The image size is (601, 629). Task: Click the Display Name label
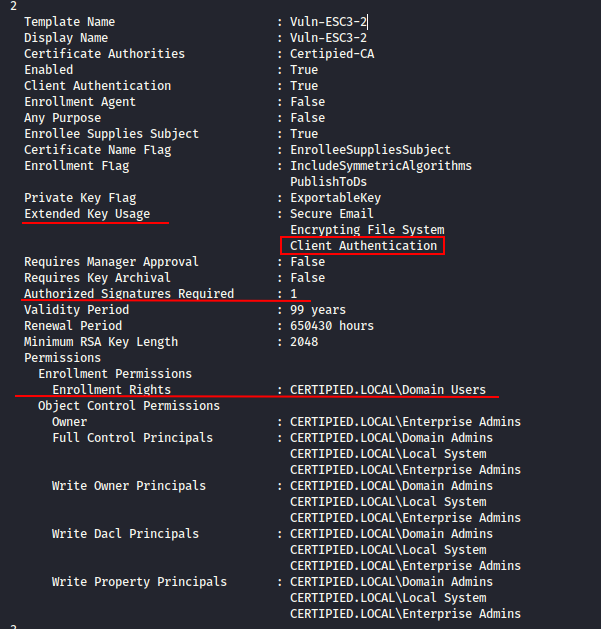tap(66, 38)
